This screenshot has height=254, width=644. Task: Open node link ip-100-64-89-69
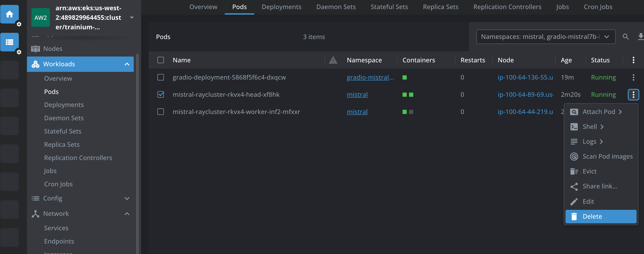point(525,94)
